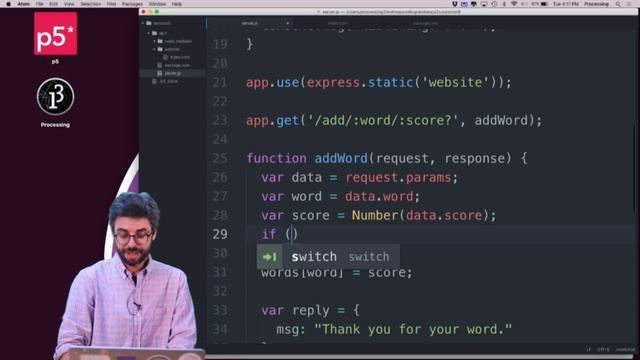Viewport: 640px width, 360px height.
Task: Click the node_modules folder icon
Action: tap(160, 41)
